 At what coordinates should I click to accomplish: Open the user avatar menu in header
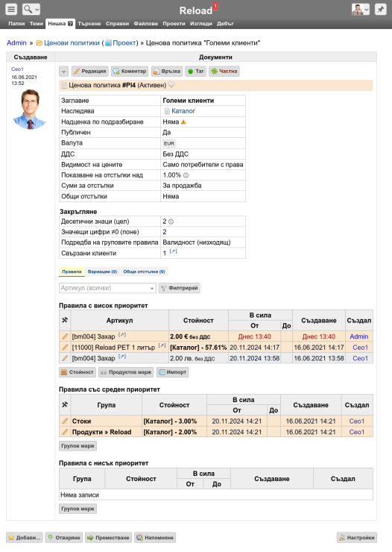[x=361, y=9]
